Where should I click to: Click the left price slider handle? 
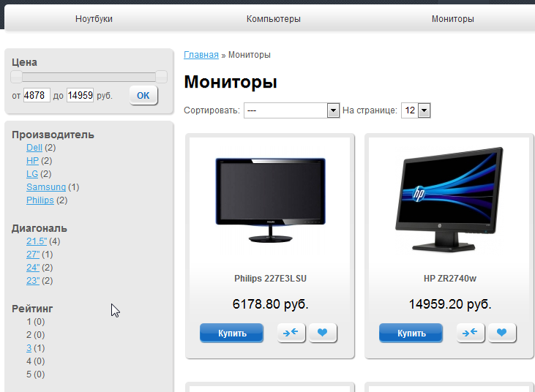(x=16, y=77)
